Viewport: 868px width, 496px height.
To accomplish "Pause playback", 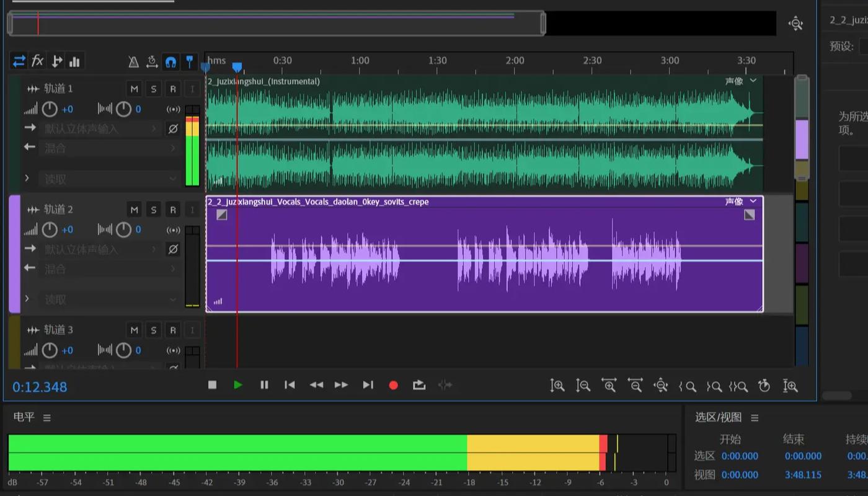I will pyautogui.click(x=264, y=384).
